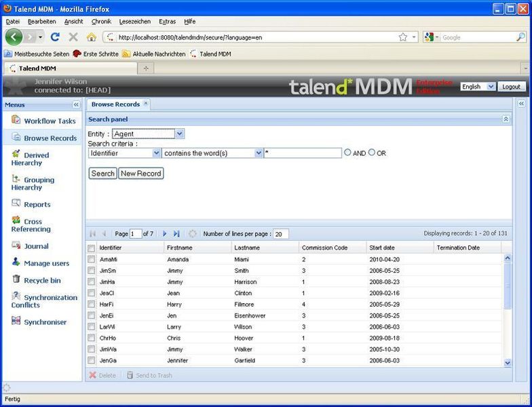Click the New Record button

click(141, 174)
